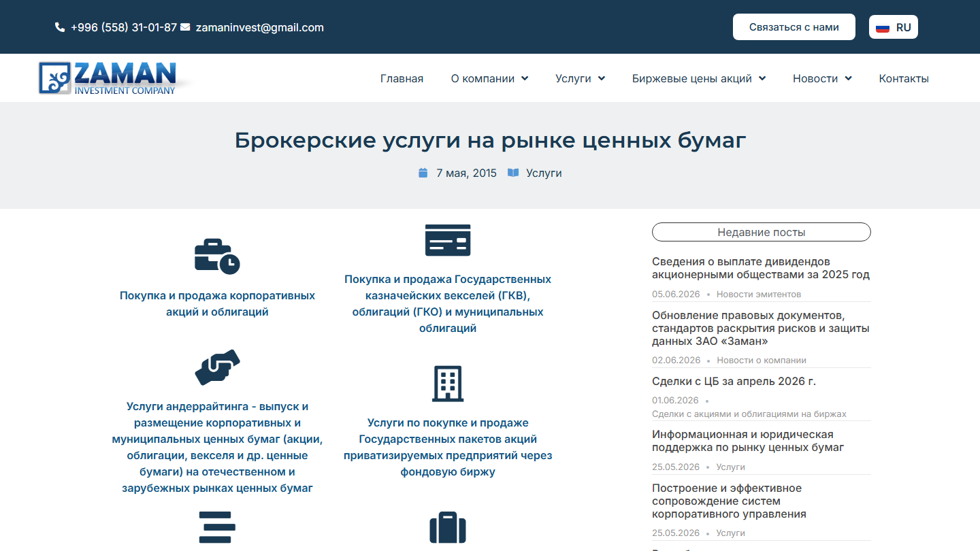The image size is (980, 551).
Task: Click the Новости о компании category tag
Action: tap(762, 360)
